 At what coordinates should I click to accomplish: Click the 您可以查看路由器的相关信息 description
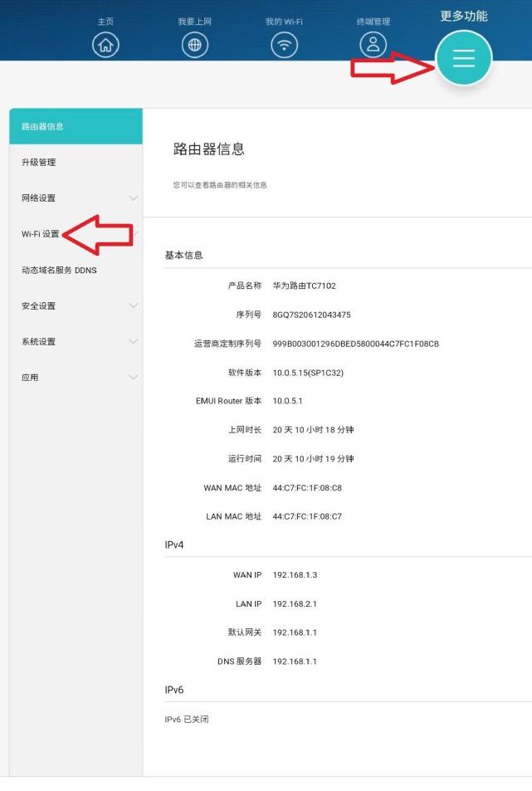(220, 185)
